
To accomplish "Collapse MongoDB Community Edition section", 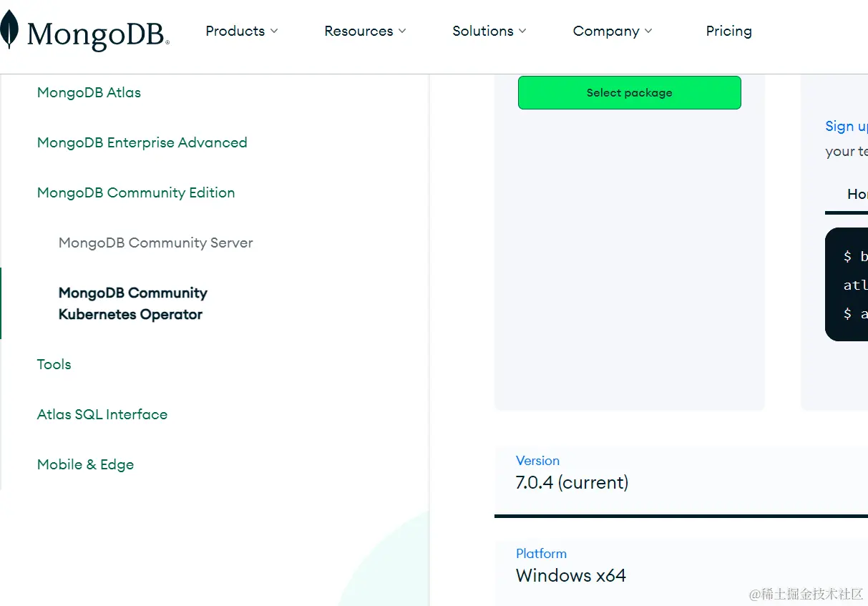I will [136, 192].
